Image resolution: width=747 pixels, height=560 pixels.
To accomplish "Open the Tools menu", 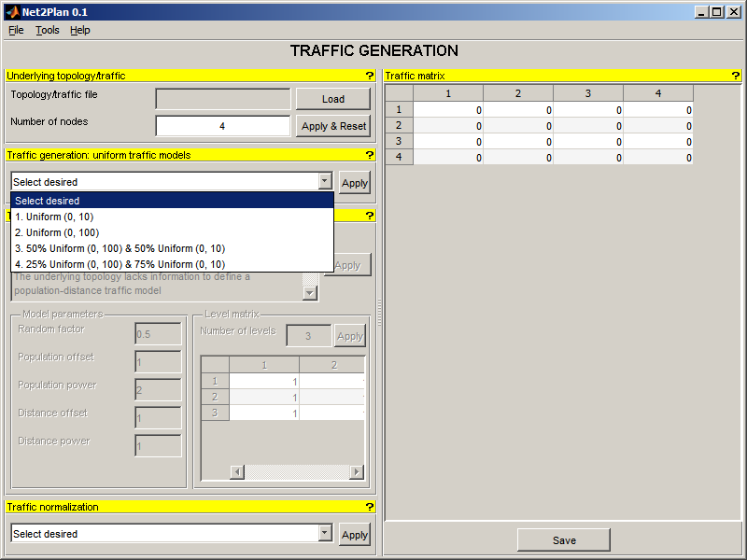I will coord(48,30).
